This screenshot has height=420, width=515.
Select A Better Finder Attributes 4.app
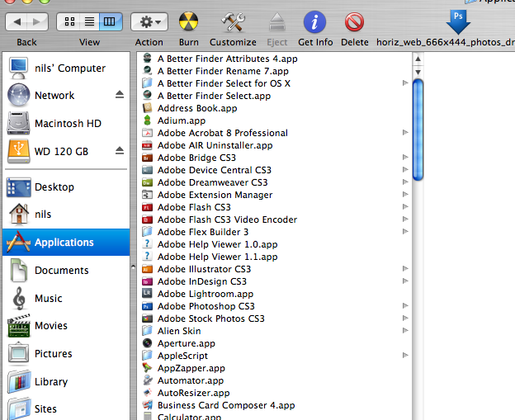(227, 59)
